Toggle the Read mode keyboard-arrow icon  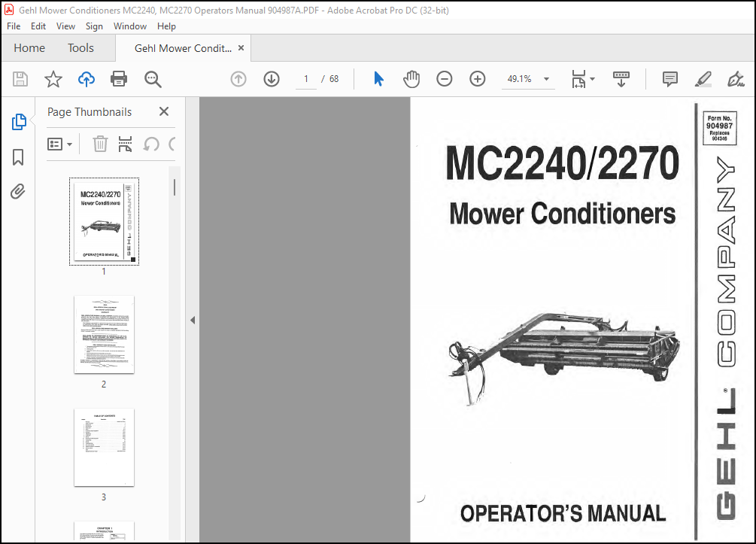coord(621,79)
